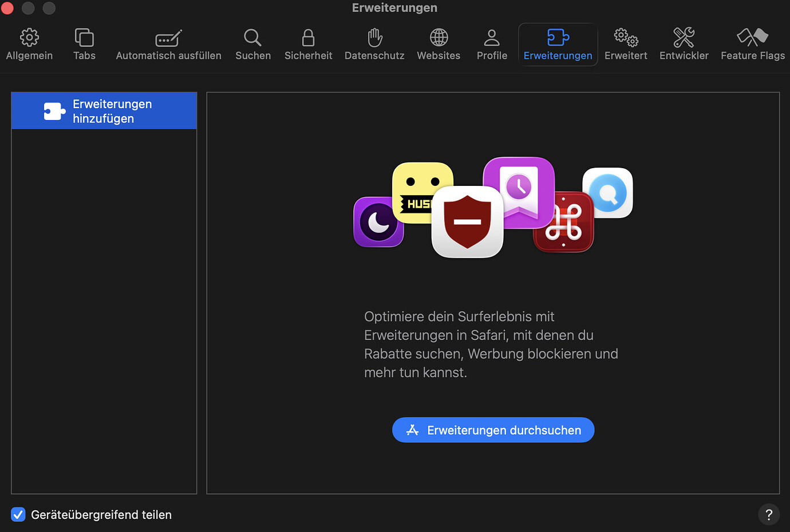Open the Erweitert settings tab
This screenshot has width=790, height=532.
[626, 44]
